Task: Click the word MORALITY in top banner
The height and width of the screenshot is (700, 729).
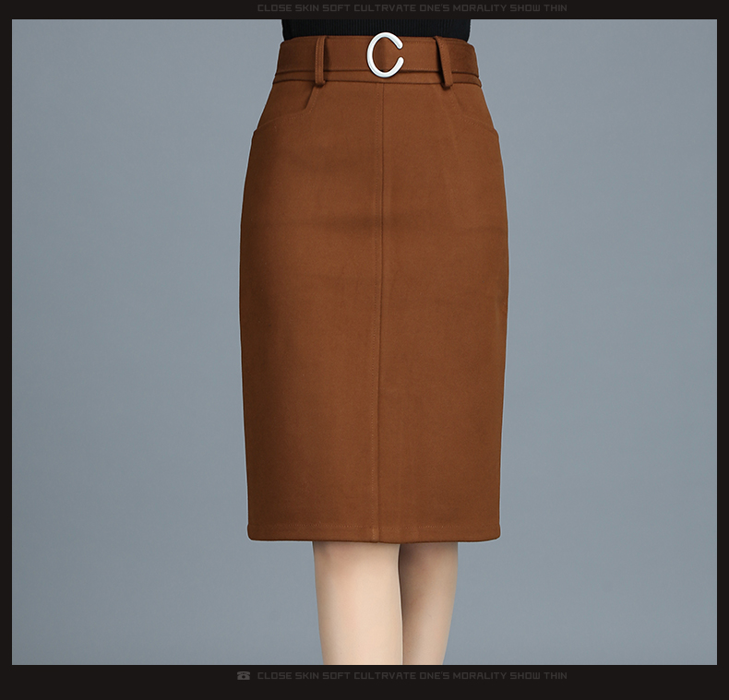Action: point(480,8)
